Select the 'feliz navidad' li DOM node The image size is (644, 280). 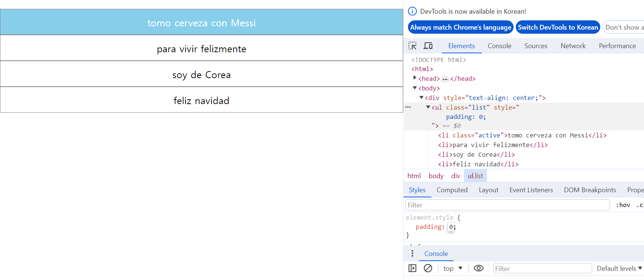point(478,164)
